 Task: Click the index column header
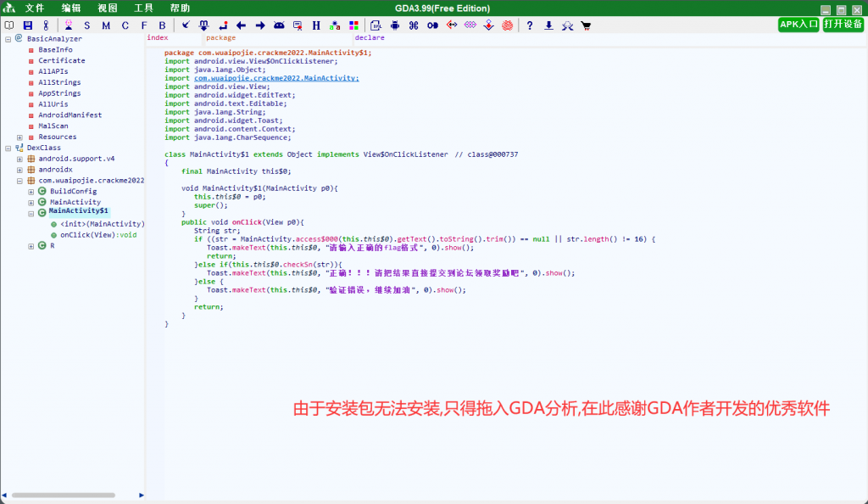pyautogui.click(x=157, y=37)
